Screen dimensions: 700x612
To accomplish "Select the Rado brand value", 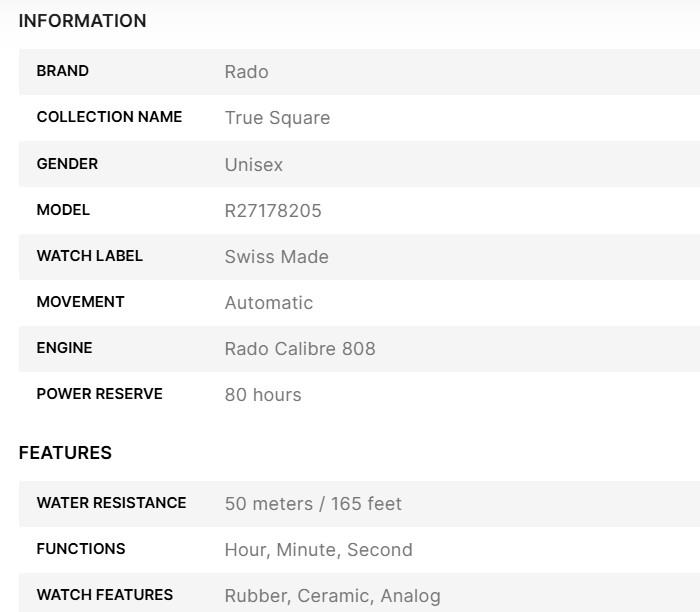I will [246, 72].
